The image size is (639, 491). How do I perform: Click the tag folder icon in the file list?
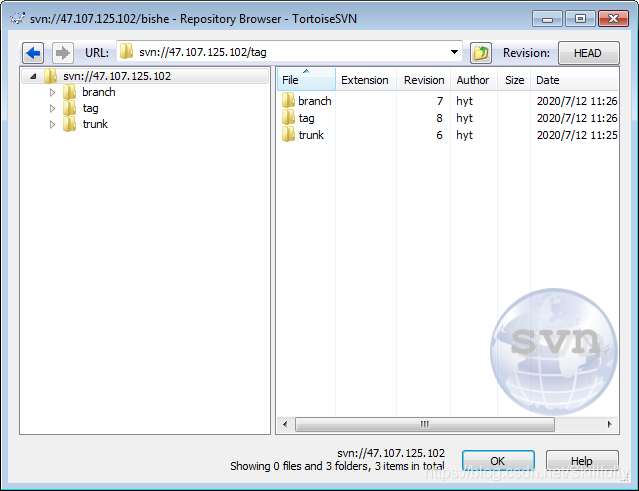pyautogui.click(x=288, y=118)
